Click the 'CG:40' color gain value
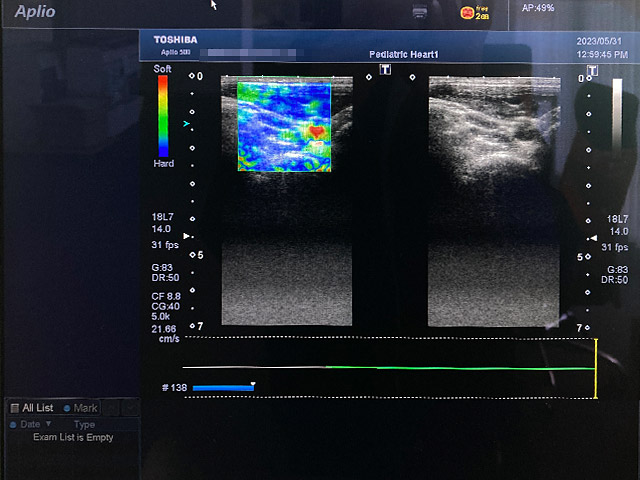 (165, 307)
